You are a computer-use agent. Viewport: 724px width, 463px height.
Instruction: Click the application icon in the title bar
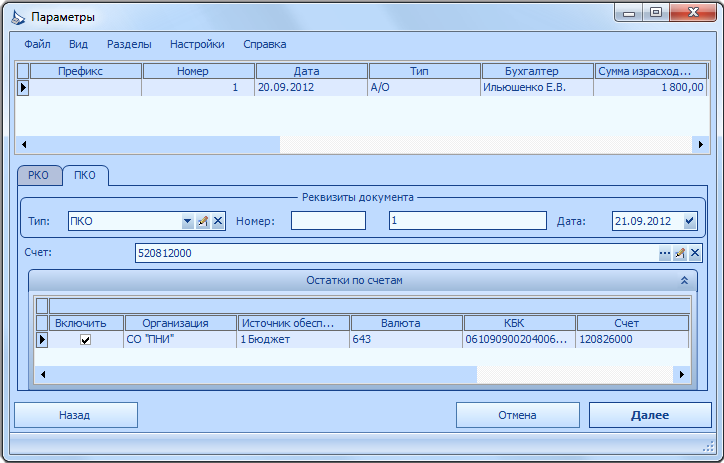[18, 18]
